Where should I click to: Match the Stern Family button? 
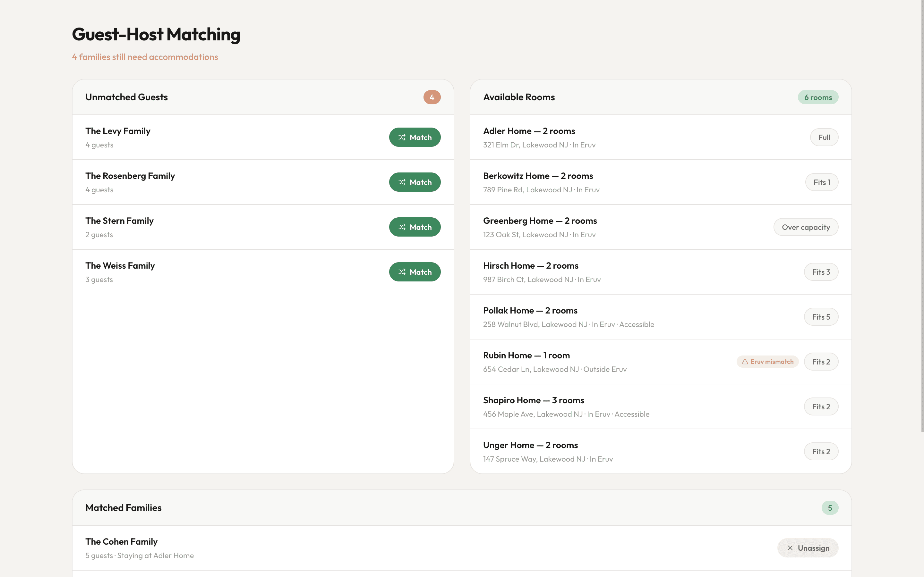(x=415, y=227)
